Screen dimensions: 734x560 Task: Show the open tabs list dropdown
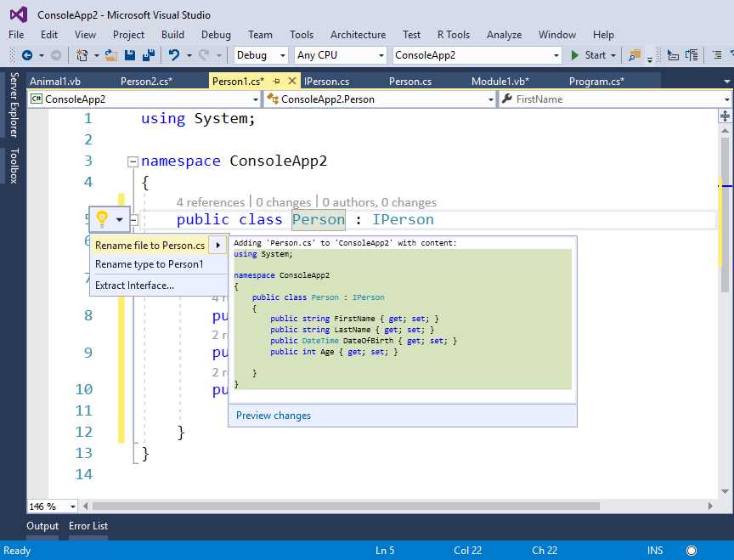coord(726,82)
